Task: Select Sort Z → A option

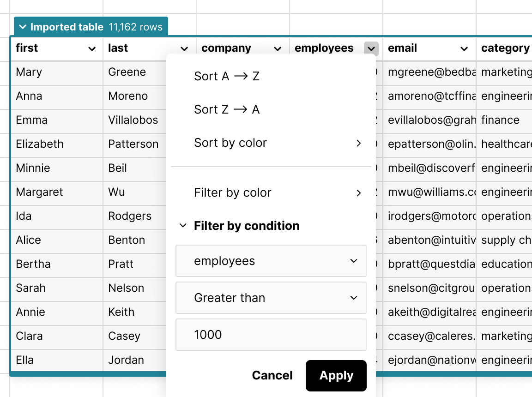Action: coord(227,109)
